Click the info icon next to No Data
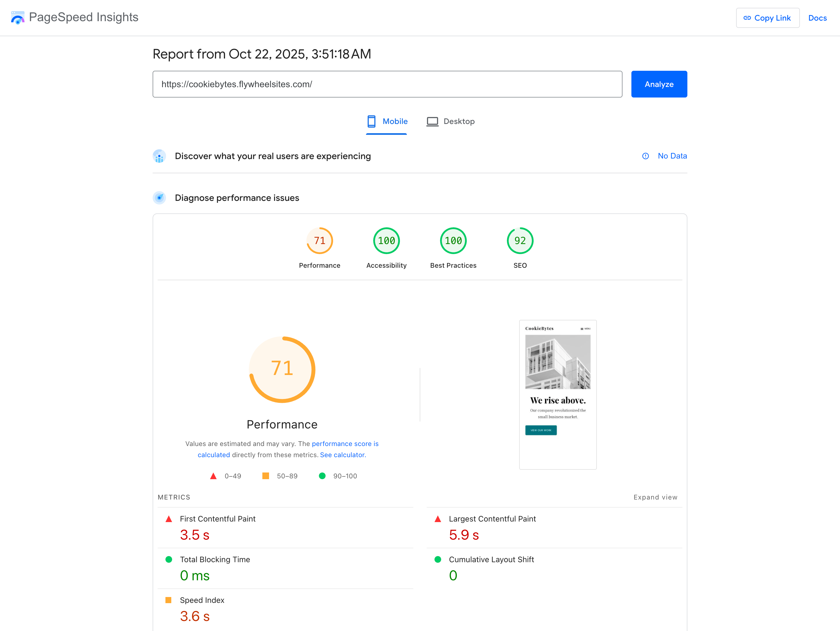Viewport: 840px width, 631px height. pyautogui.click(x=646, y=156)
